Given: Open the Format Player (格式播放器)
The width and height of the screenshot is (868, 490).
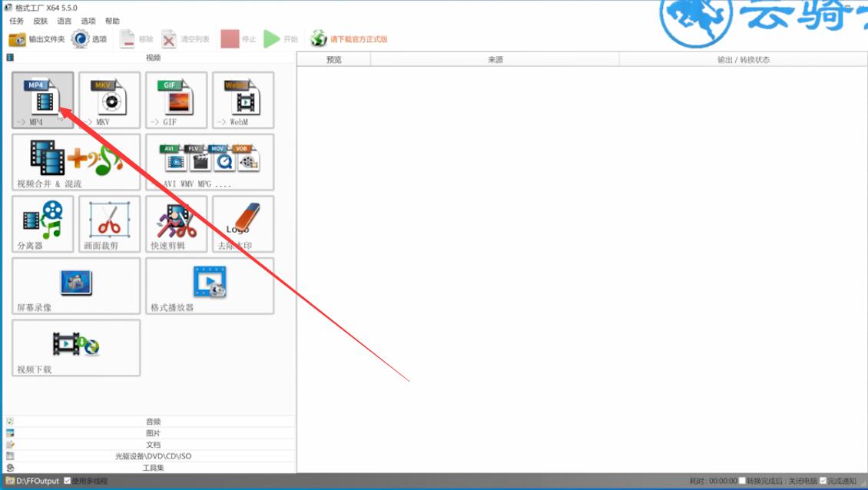Looking at the screenshot, I should pyautogui.click(x=210, y=286).
